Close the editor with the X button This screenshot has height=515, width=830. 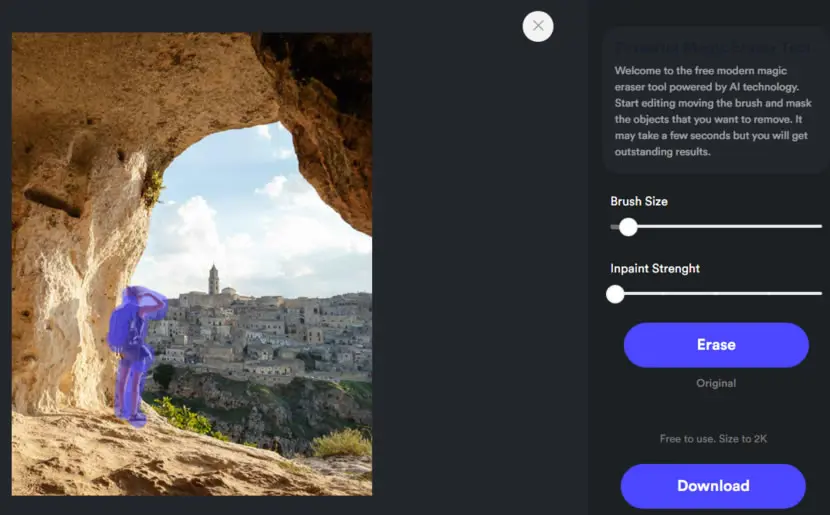(x=538, y=26)
